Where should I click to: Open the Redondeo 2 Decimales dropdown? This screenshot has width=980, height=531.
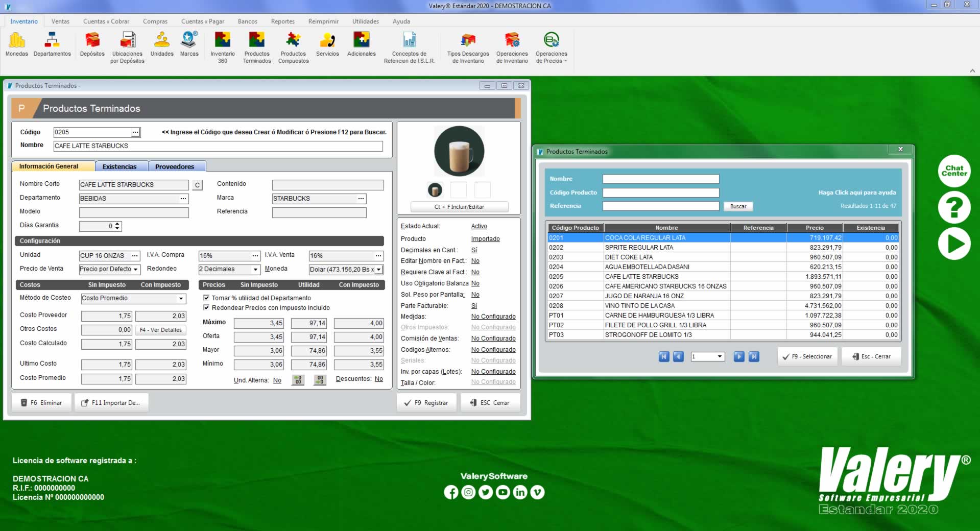pyautogui.click(x=256, y=269)
